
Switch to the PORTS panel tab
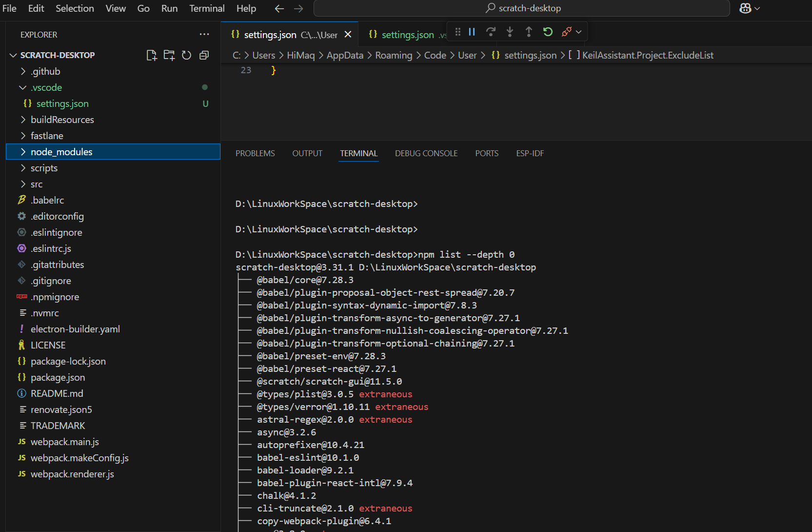click(x=487, y=153)
